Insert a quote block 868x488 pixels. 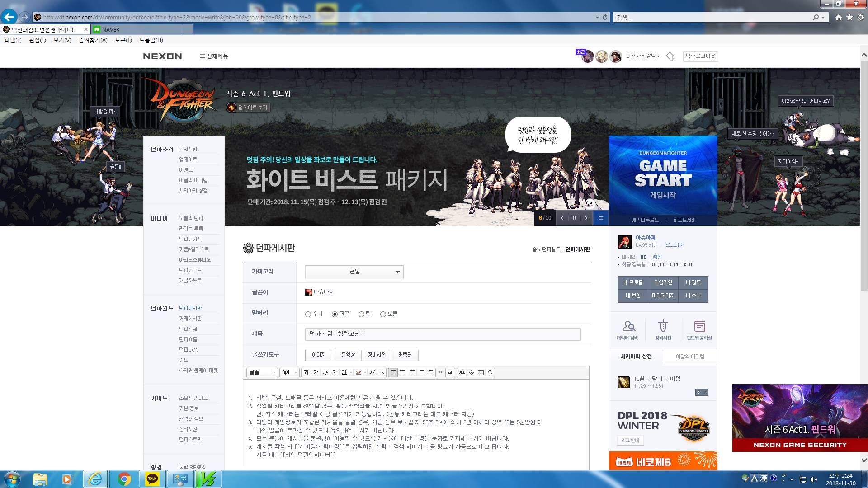[450, 372]
